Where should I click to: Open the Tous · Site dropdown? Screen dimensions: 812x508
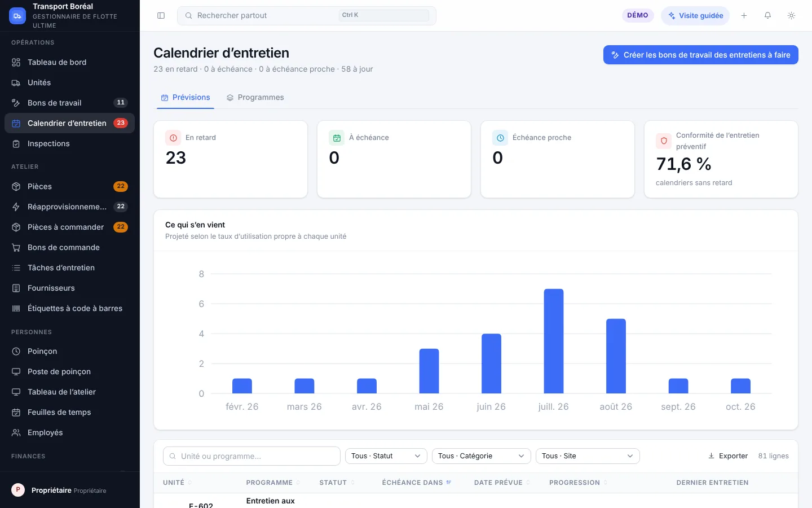coord(588,456)
